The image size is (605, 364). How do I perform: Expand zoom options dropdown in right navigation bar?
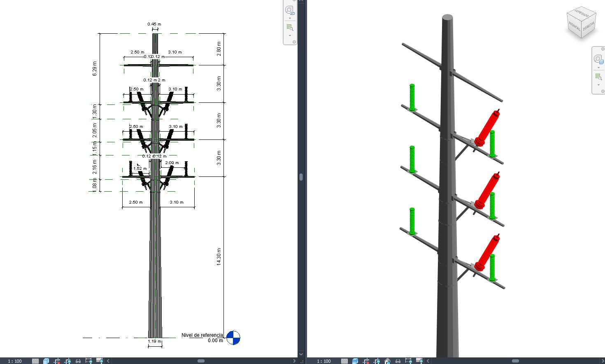(598, 85)
